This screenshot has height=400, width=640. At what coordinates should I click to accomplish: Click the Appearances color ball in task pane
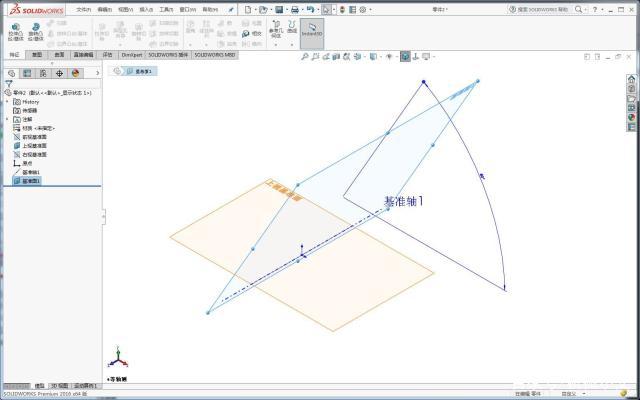(x=631, y=117)
